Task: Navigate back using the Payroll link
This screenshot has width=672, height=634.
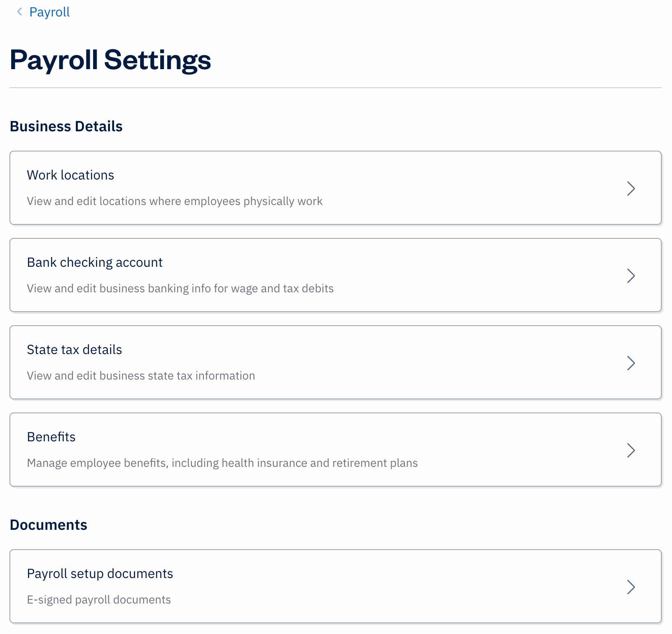Action: point(49,12)
